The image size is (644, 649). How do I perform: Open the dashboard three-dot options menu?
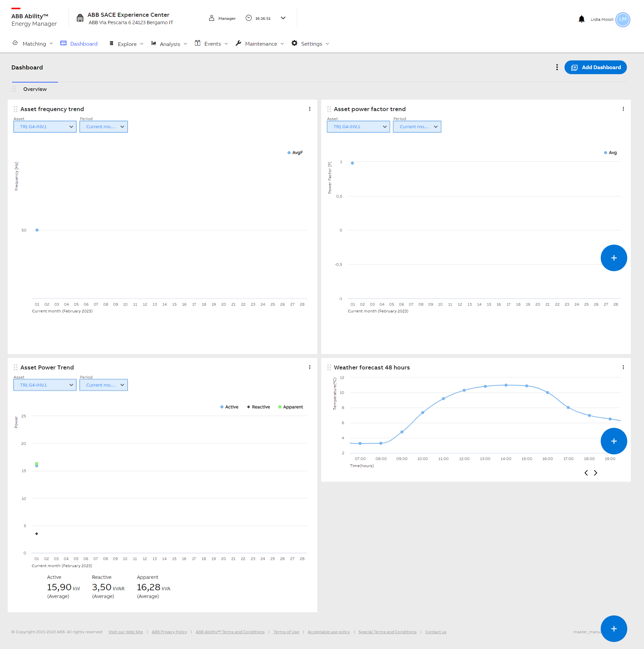(x=557, y=67)
